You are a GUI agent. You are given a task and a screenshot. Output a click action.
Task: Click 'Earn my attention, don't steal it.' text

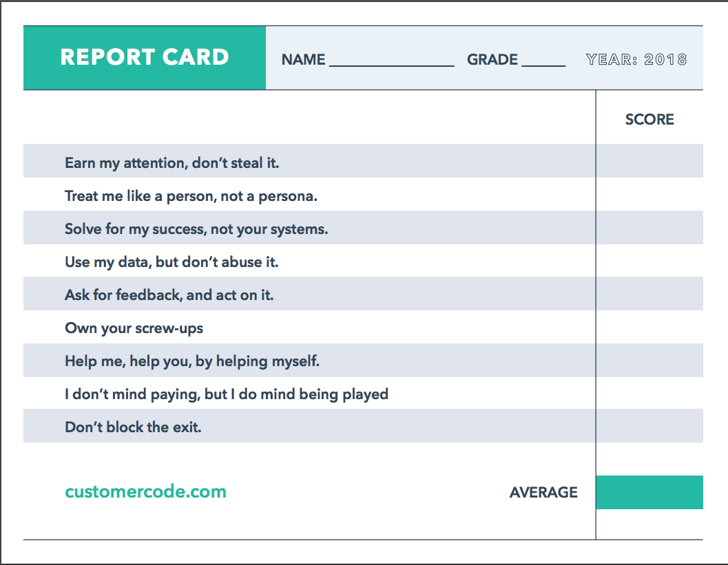click(171, 163)
